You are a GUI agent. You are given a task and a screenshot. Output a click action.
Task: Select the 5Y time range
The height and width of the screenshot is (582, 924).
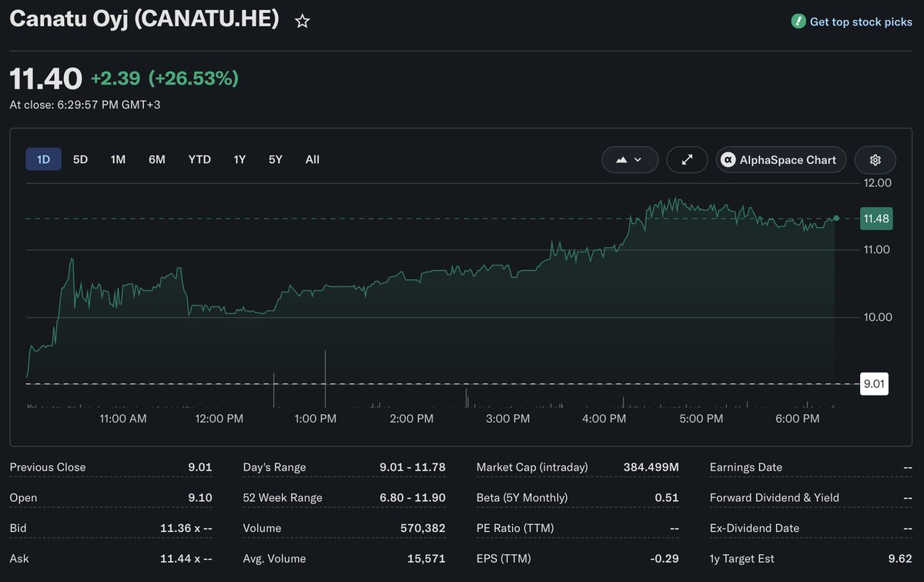point(276,159)
